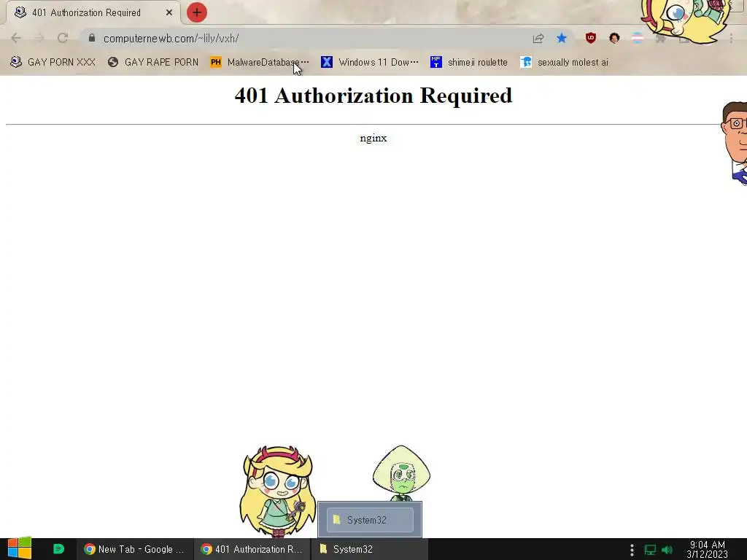Click the 401 Authorization Required page heading

[373, 96]
